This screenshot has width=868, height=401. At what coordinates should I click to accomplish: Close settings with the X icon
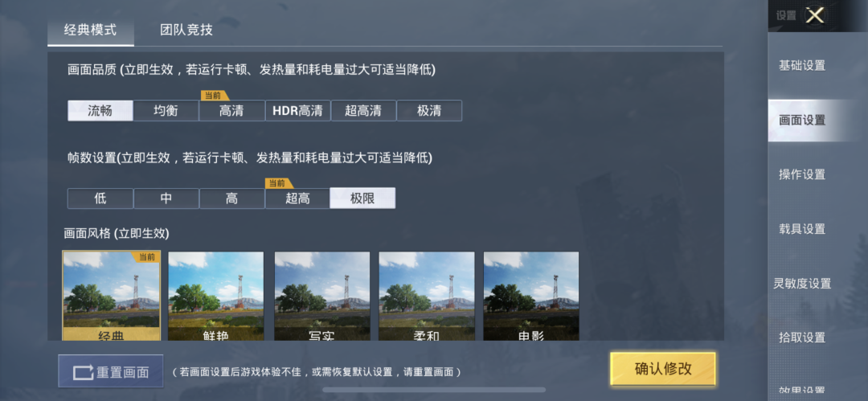tap(815, 15)
